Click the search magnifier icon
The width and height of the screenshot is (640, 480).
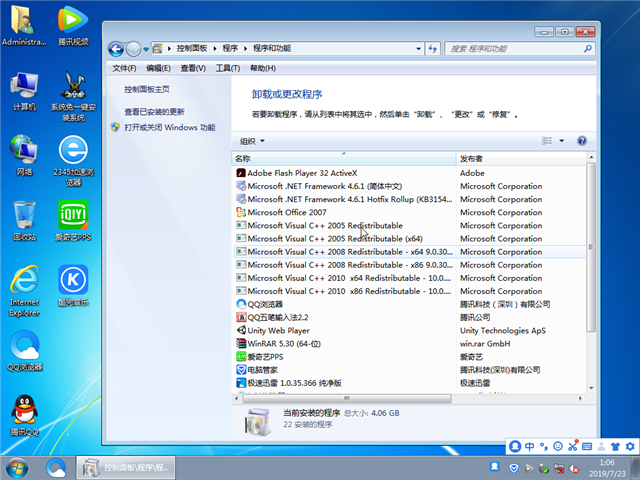587,49
